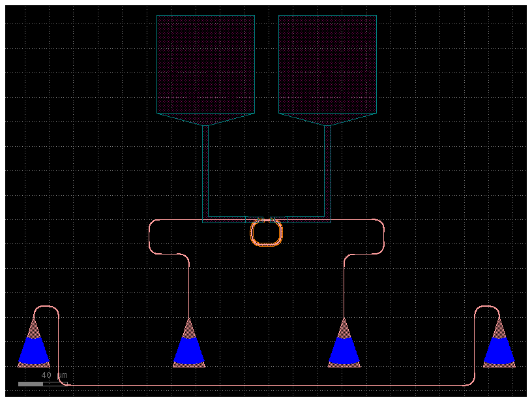This screenshot has width=532, height=402.
Task: Select the top-right metal bond pad
Action: point(327,62)
